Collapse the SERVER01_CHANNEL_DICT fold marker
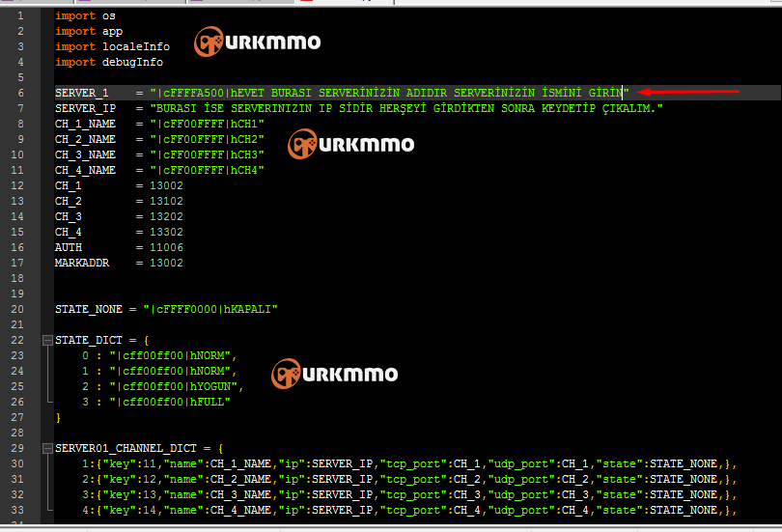 [x=47, y=448]
